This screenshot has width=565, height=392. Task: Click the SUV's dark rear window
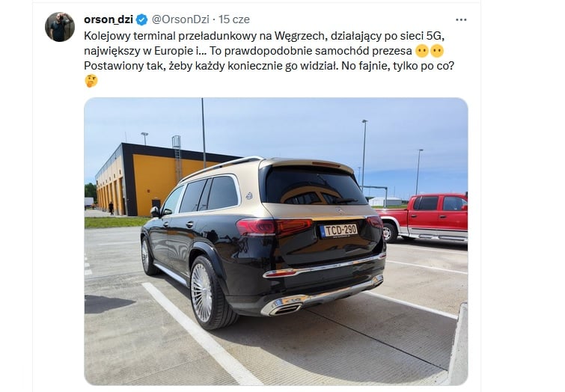pos(314,186)
